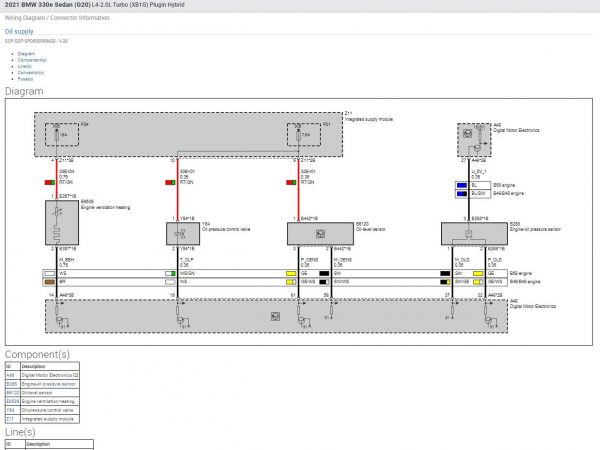Click white WS swatch in wire legend
The image size is (600, 450).
pos(50,274)
